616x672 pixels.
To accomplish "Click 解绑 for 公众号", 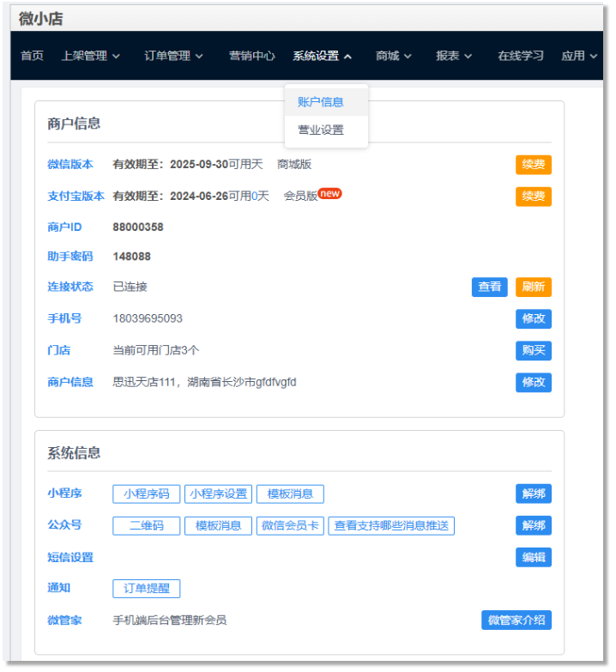I will [534, 525].
